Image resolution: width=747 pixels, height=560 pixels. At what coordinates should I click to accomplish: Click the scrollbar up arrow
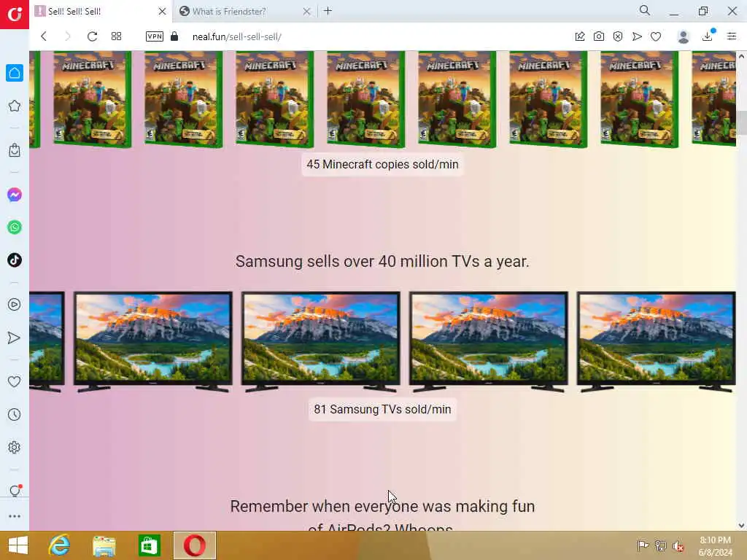(x=741, y=56)
